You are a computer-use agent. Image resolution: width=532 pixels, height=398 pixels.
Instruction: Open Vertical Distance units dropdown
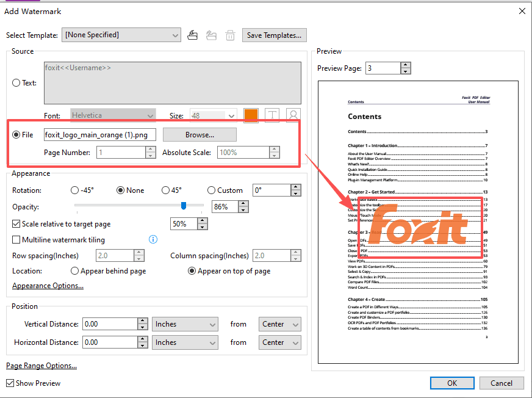[185, 324]
